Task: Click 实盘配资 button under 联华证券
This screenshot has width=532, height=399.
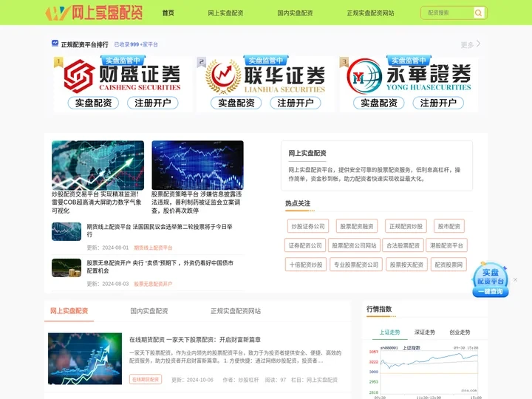Action: click(236, 103)
